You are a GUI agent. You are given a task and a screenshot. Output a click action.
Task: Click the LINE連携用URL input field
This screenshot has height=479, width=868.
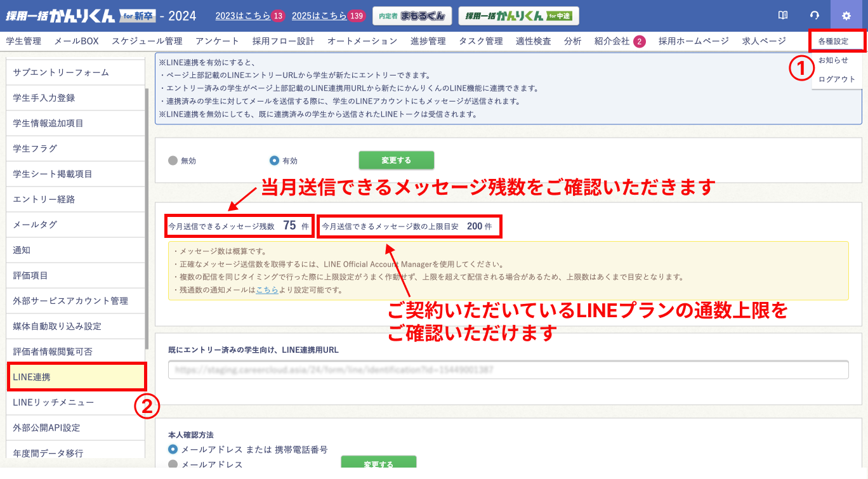[x=508, y=369]
